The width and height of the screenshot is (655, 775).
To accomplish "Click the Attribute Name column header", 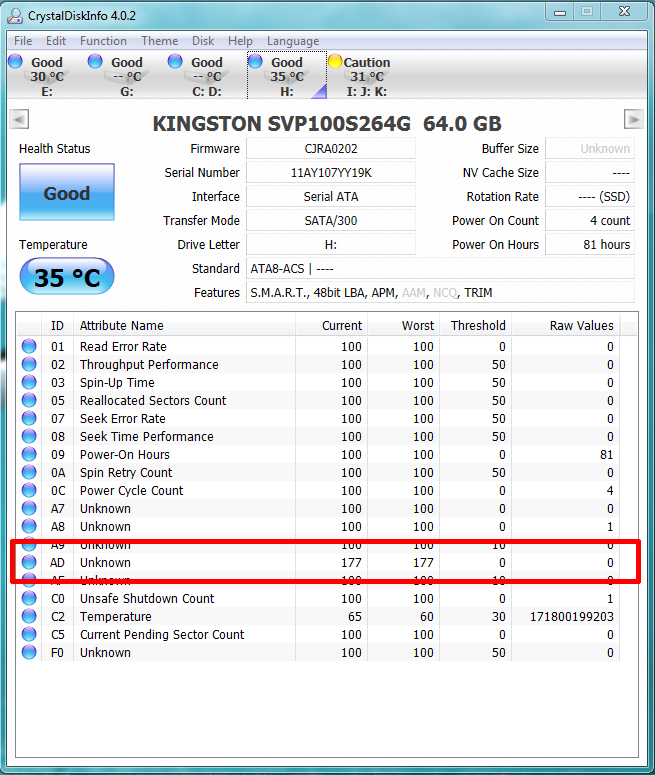I will [x=184, y=326].
